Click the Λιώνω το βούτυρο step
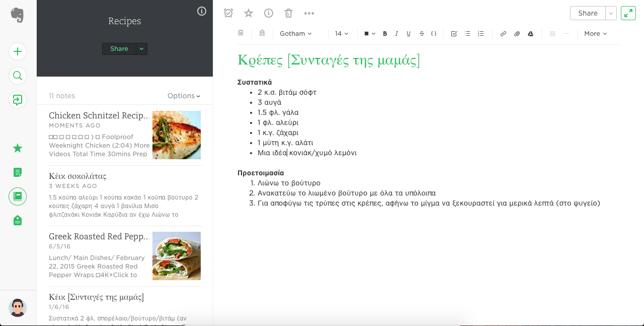This screenshot has height=326, width=644. pyautogui.click(x=289, y=183)
